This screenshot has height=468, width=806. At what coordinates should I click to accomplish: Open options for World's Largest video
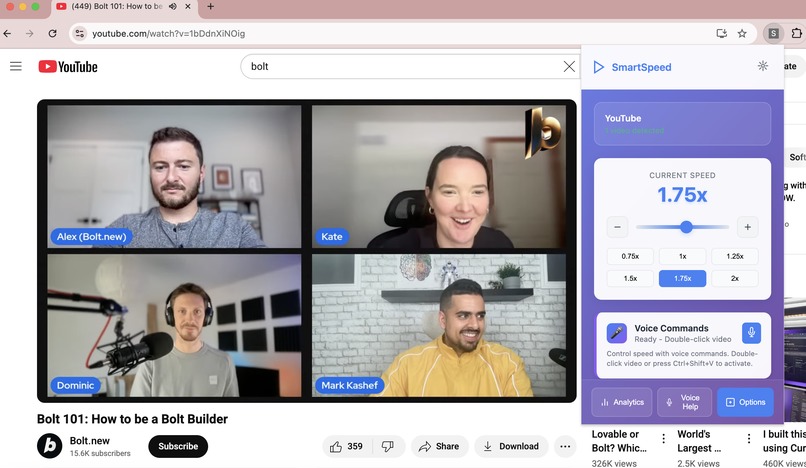coord(748,438)
